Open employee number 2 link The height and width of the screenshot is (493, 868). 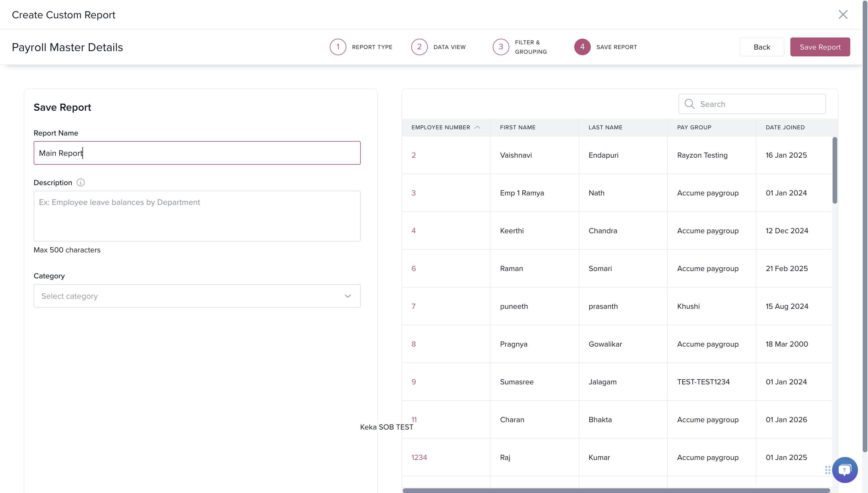tap(413, 155)
